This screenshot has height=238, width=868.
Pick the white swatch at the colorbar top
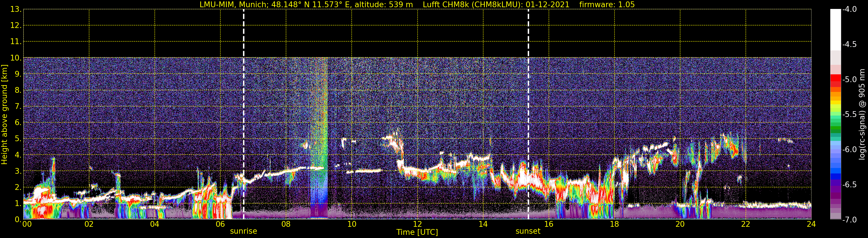point(835,29)
